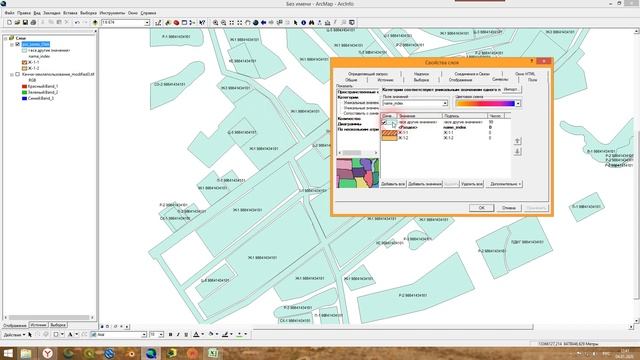The width and height of the screenshot is (640, 360).
Task: Switch to Источник tab below table of contents
Action: pyautogui.click(x=38, y=325)
